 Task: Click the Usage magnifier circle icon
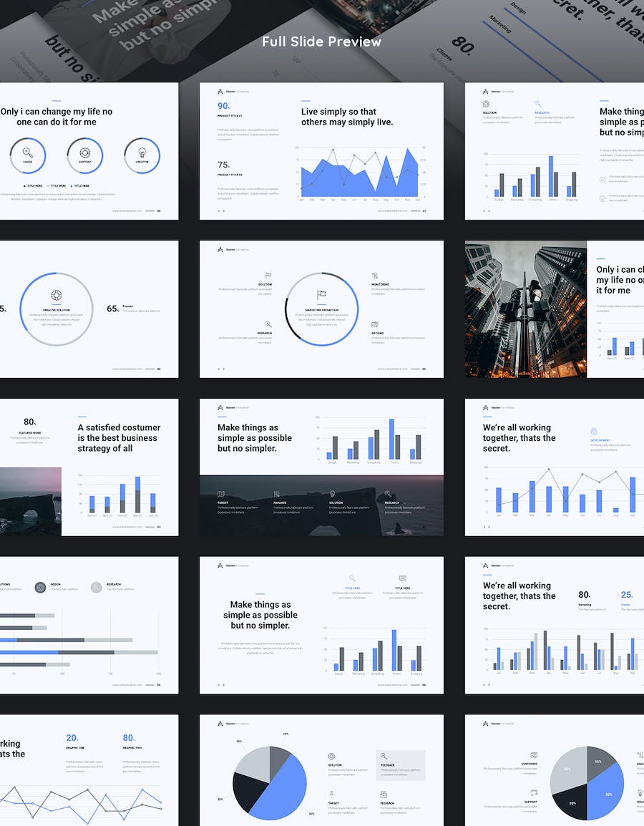tap(28, 152)
